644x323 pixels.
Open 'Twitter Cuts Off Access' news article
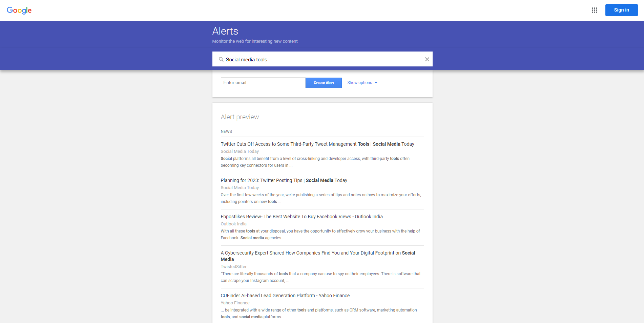pos(317,144)
